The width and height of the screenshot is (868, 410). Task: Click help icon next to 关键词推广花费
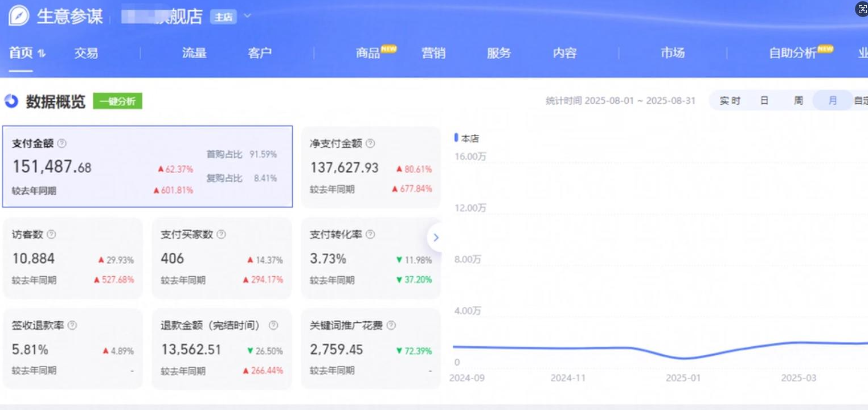point(391,325)
